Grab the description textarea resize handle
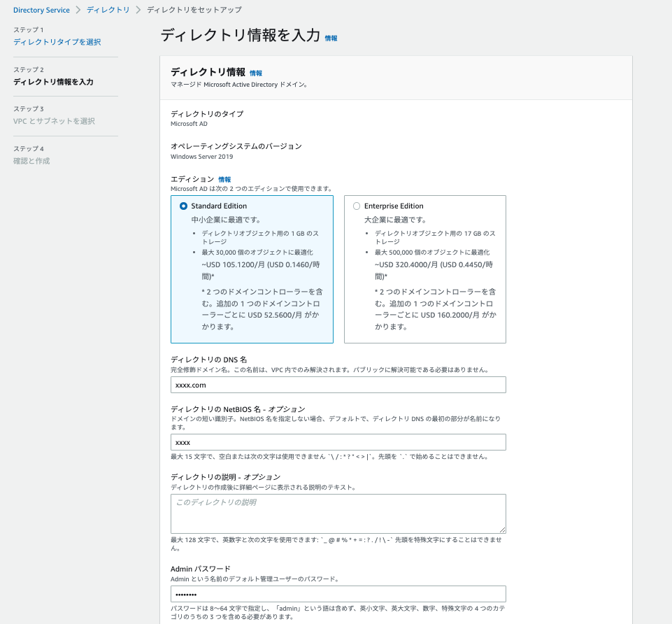Viewport: 672px width, 624px height. 502,530
